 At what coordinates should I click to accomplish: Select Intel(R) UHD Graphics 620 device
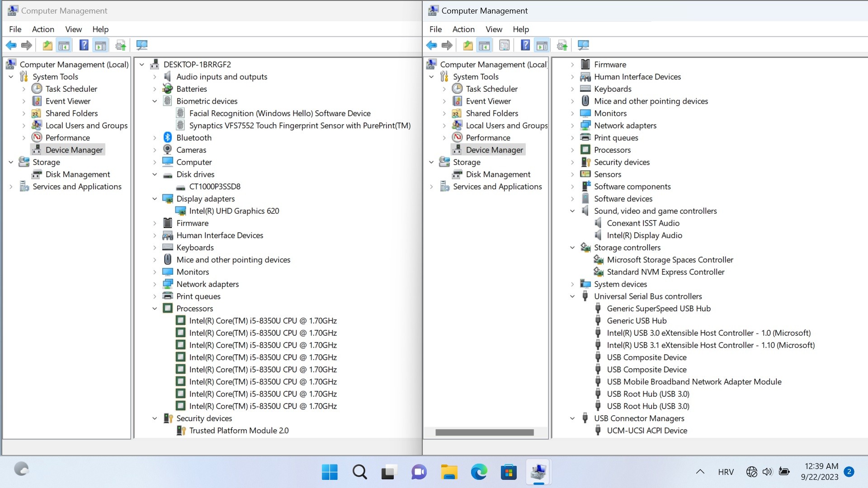click(234, 211)
